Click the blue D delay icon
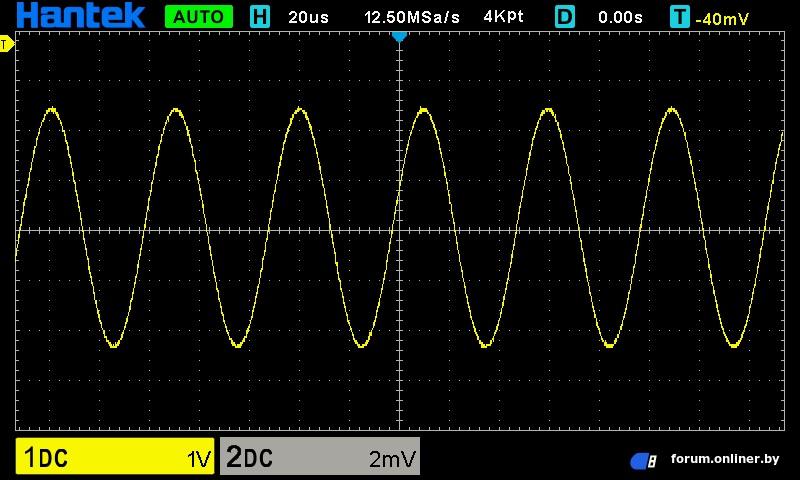Screen dimensions: 800x480 tap(565, 16)
